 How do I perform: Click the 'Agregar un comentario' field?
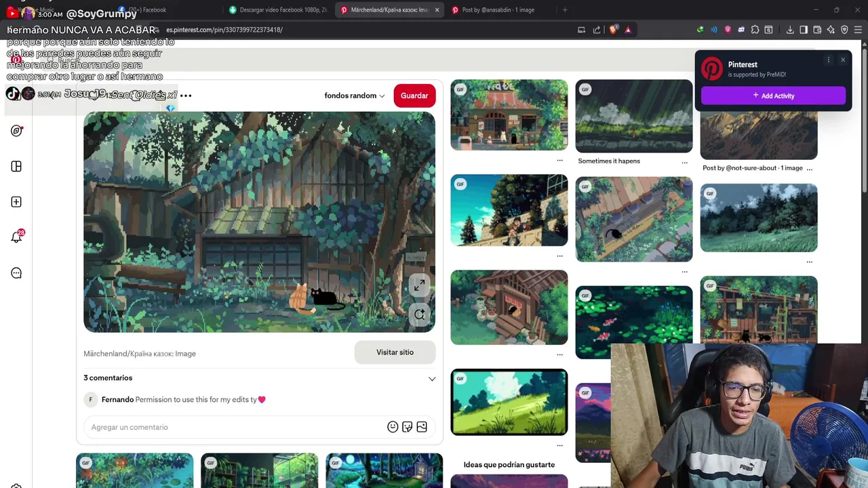(x=234, y=427)
